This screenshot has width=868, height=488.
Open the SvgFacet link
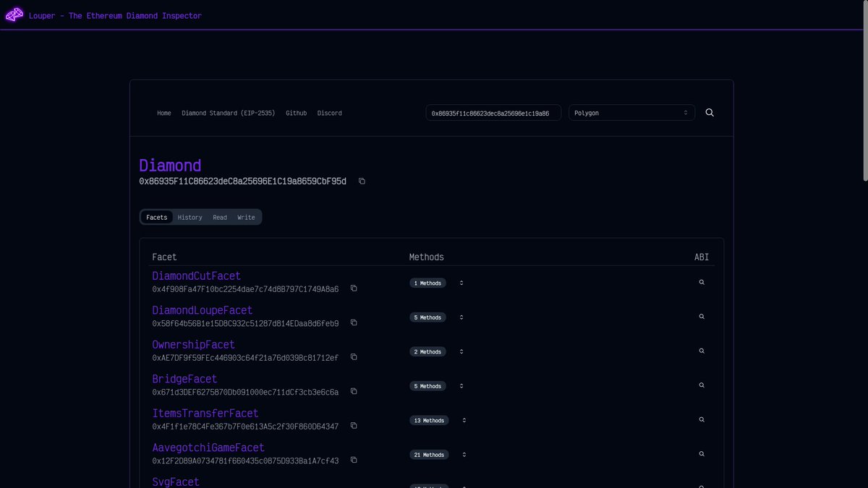click(176, 481)
